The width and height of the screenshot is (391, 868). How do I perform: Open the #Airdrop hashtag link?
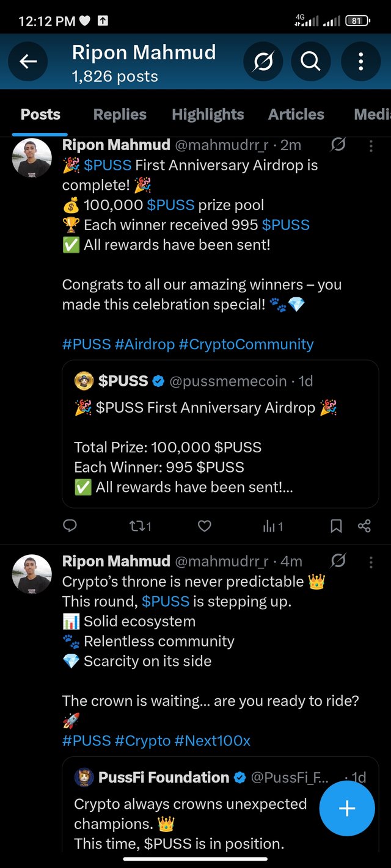click(144, 344)
